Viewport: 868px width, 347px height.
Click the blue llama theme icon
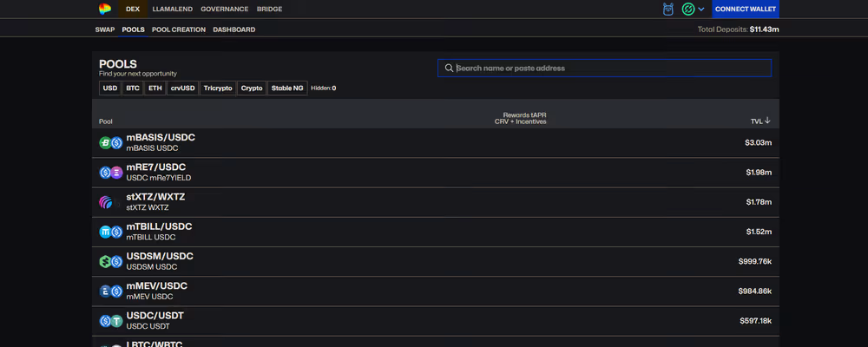(x=668, y=9)
